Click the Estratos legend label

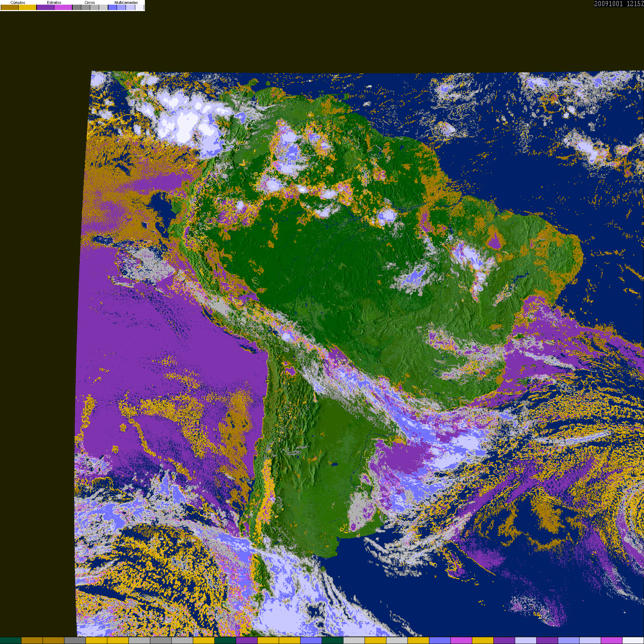click(x=54, y=3)
